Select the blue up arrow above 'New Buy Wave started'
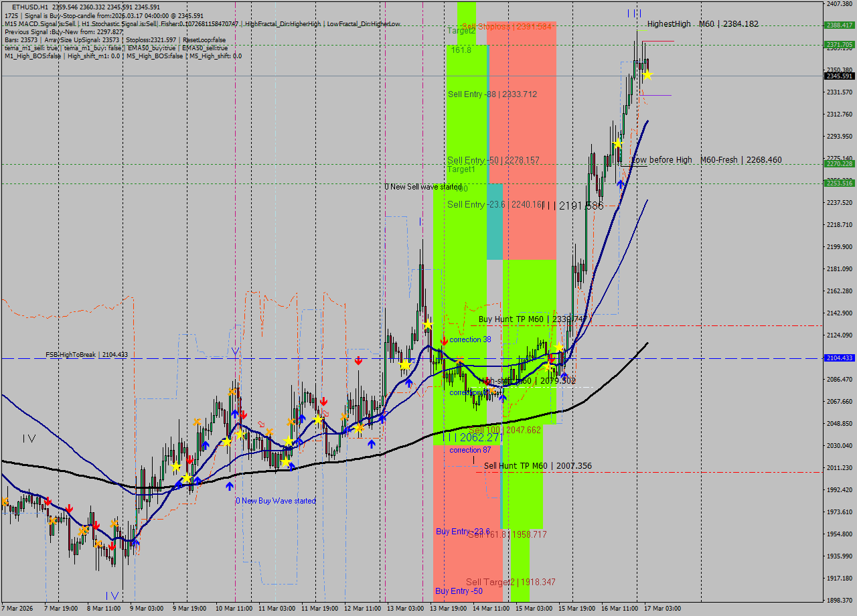This screenshot has width=857, height=616. pos(230,487)
